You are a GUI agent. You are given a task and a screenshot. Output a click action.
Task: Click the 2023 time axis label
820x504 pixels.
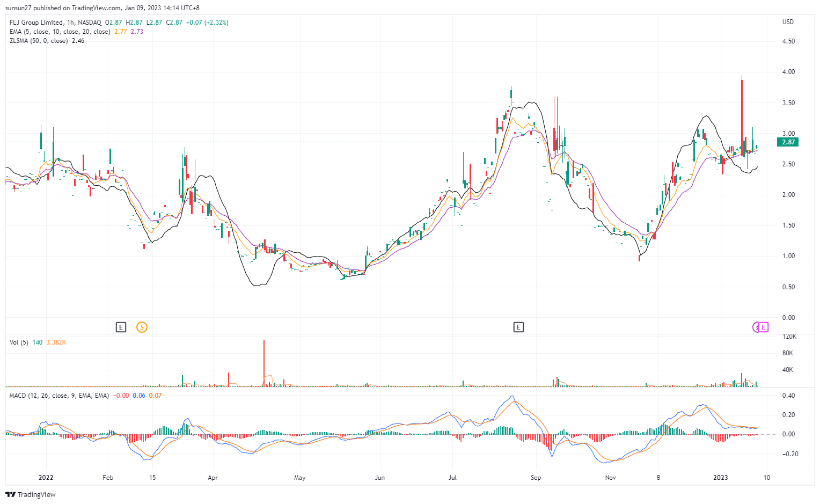tap(721, 477)
